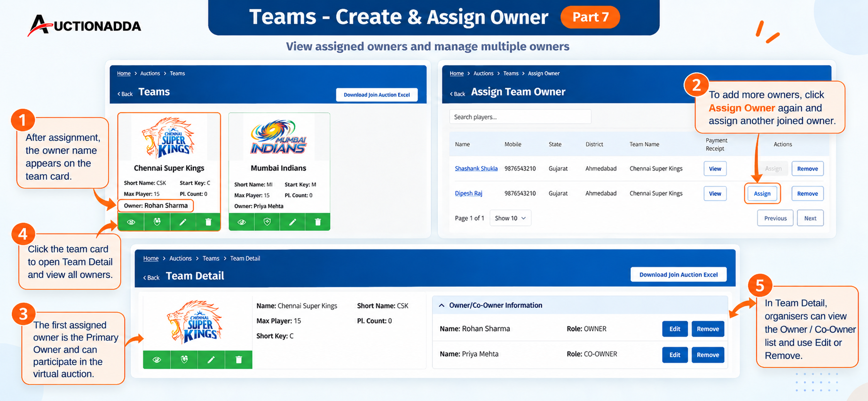Click Auctions breadcrumb in Assign Team Owner panel
This screenshot has height=401, width=868.
[483, 73]
